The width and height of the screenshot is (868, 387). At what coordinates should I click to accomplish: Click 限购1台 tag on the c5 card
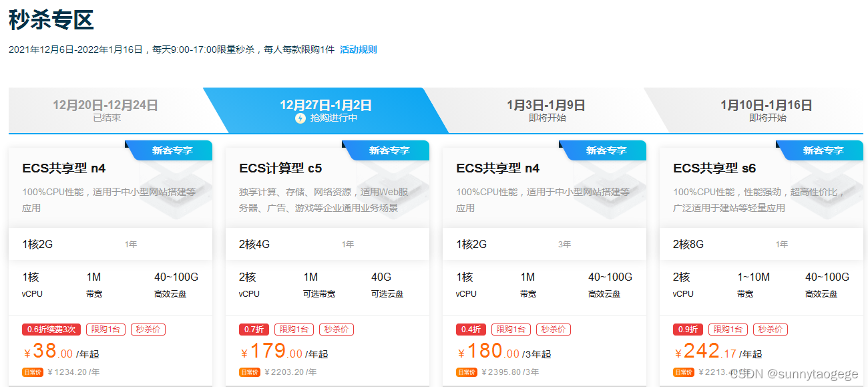[294, 330]
